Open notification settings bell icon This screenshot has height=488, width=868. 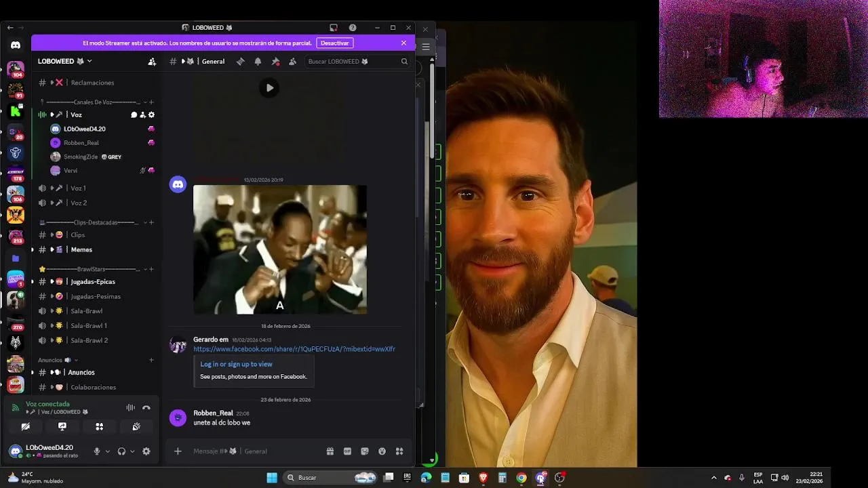tap(258, 61)
